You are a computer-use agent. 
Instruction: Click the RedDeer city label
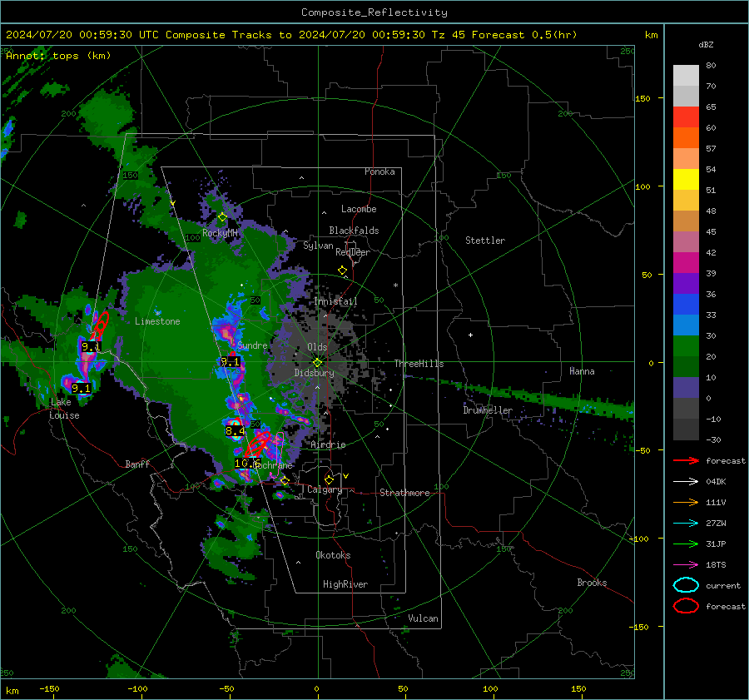point(353,252)
